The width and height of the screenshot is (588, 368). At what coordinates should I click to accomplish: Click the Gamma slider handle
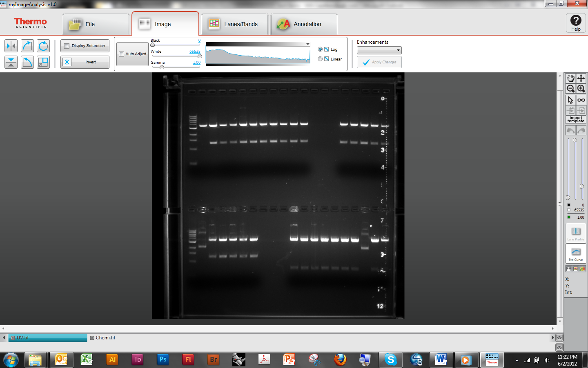(162, 67)
